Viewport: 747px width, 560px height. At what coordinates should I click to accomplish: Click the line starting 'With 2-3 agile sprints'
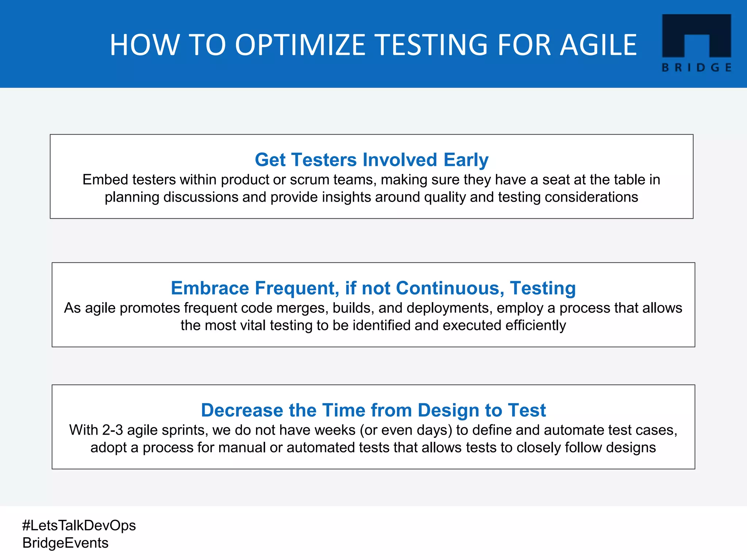pyautogui.click(x=373, y=430)
